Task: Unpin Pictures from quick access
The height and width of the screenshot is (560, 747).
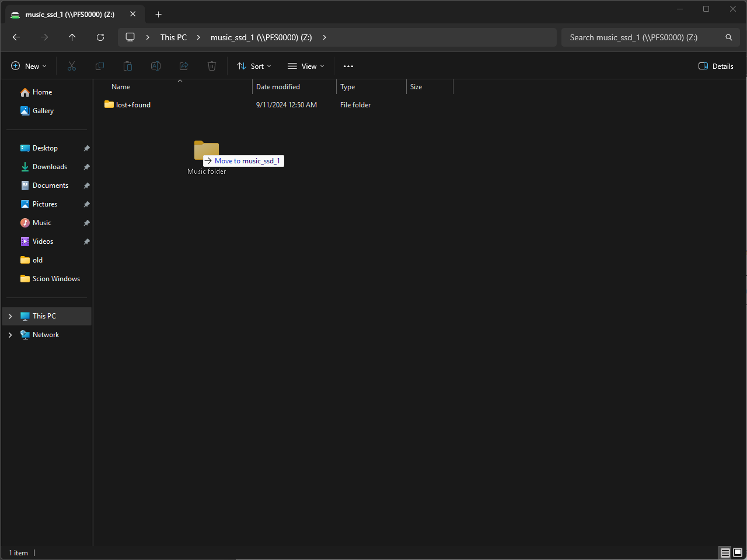Action: tap(86, 204)
